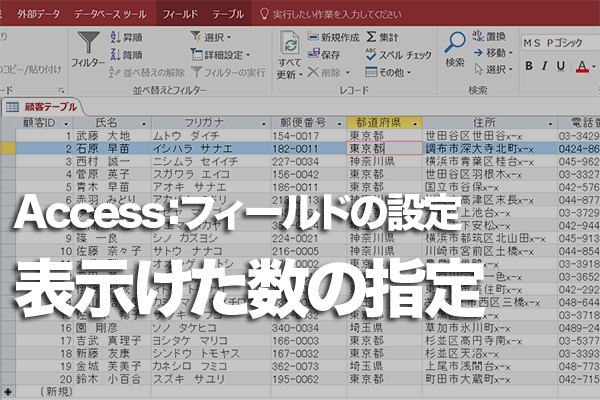Toggle underline formatting

pos(561,66)
